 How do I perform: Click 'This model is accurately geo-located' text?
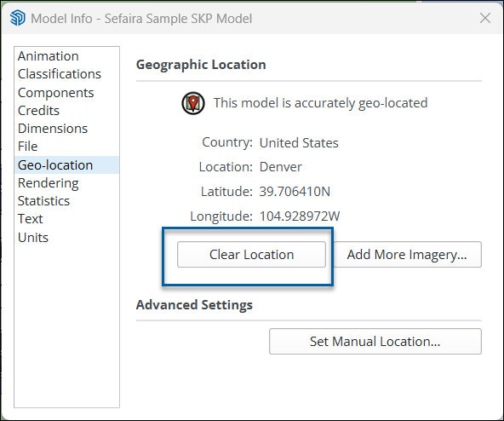(x=320, y=103)
